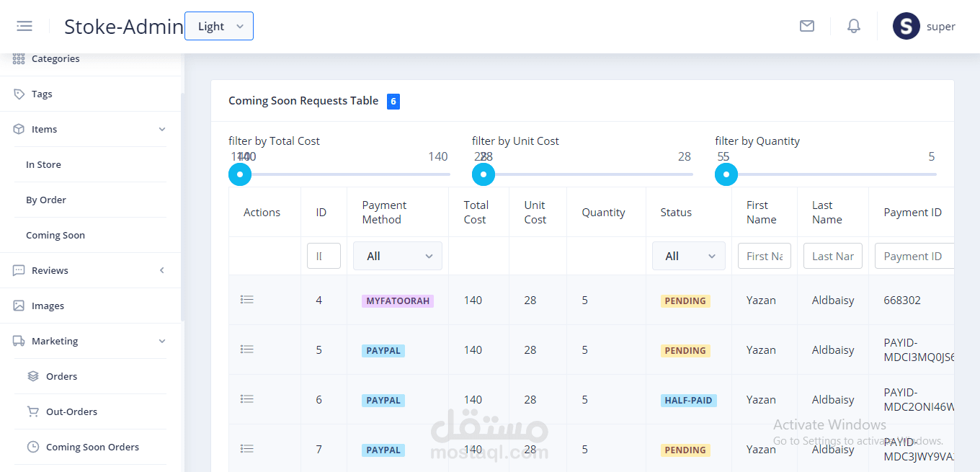980x472 pixels.
Task: Click the Categories grid icon
Action: pos(19,58)
